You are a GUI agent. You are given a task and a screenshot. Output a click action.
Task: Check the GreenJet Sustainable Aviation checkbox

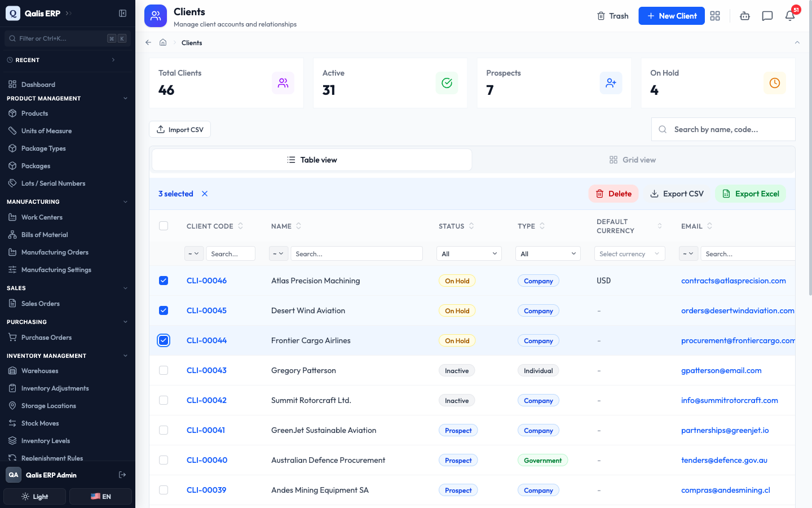point(164,430)
